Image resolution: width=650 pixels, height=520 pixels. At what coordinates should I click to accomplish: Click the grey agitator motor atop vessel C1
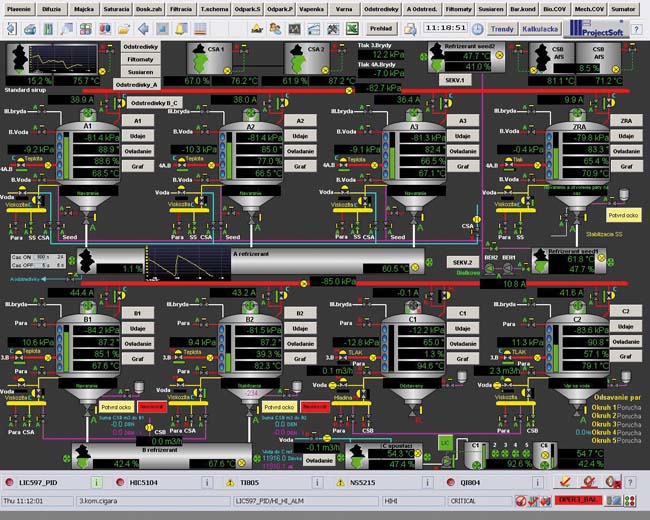coord(413,306)
